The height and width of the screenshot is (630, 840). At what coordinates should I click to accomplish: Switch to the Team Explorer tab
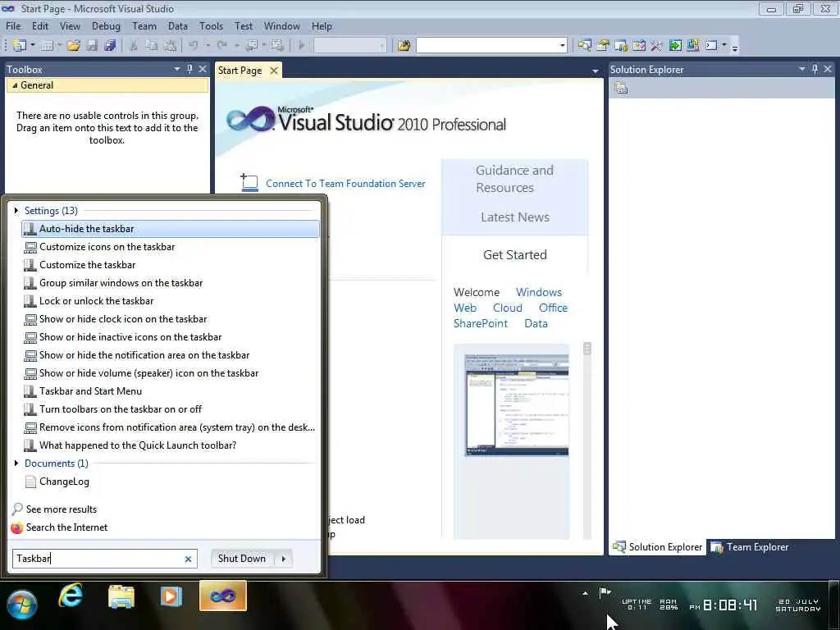point(750,547)
